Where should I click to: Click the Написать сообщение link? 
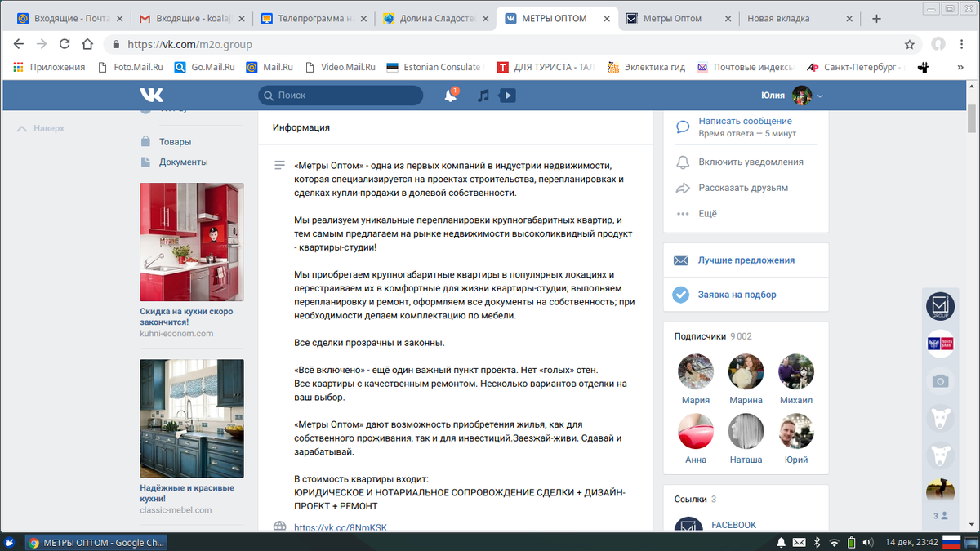pyautogui.click(x=745, y=121)
